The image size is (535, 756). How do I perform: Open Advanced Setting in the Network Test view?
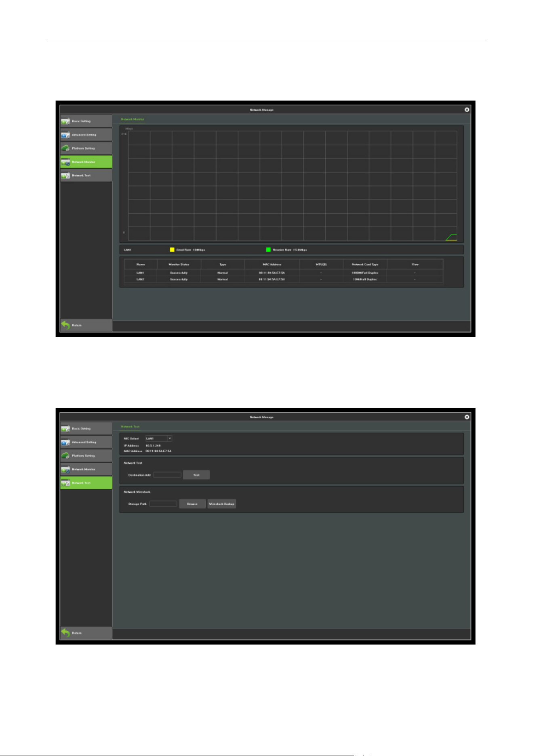[86, 442]
